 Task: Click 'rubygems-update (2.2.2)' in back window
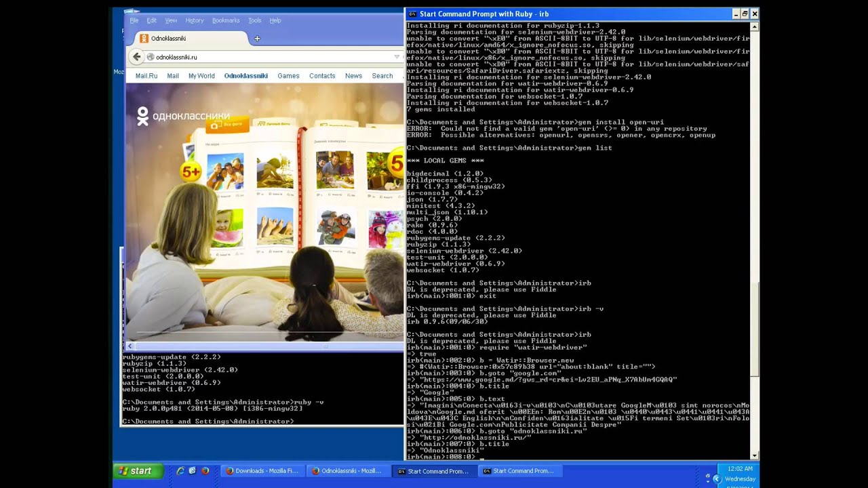click(x=172, y=358)
